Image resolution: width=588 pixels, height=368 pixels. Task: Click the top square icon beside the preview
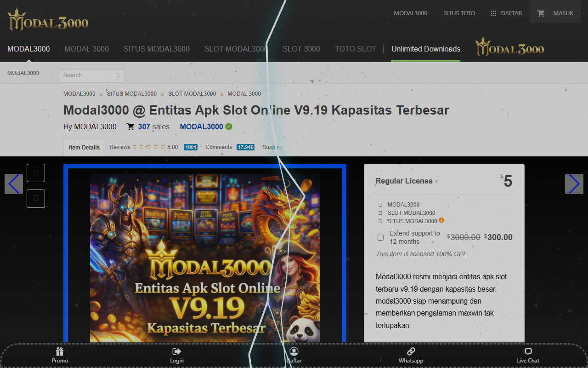click(x=36, y=173)
